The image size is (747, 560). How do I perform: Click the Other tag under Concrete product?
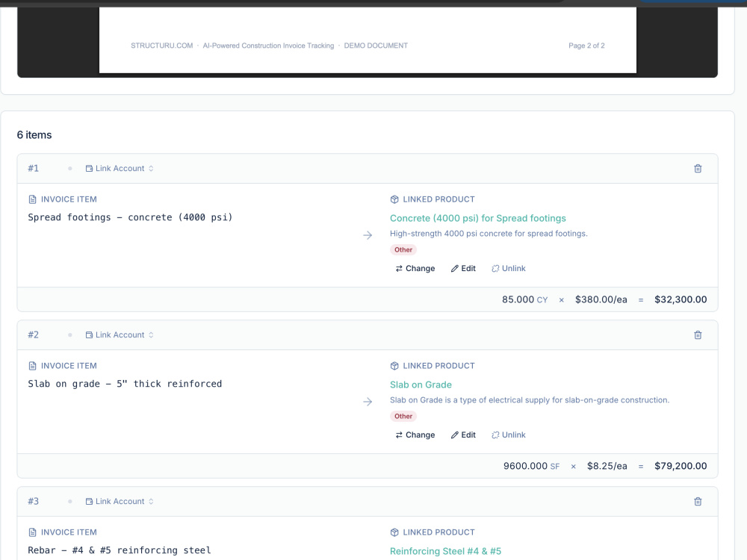click(403, 250)
